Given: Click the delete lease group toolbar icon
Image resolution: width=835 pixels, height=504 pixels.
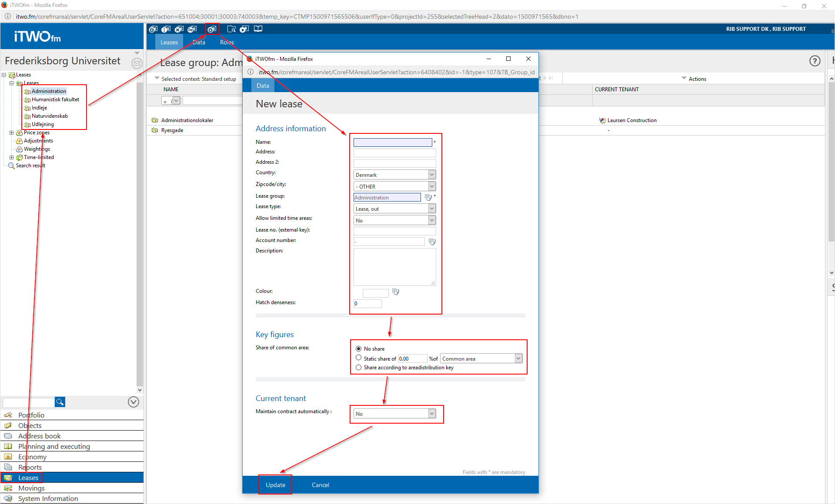Looking at the screenshot, I should pos(179,29).
